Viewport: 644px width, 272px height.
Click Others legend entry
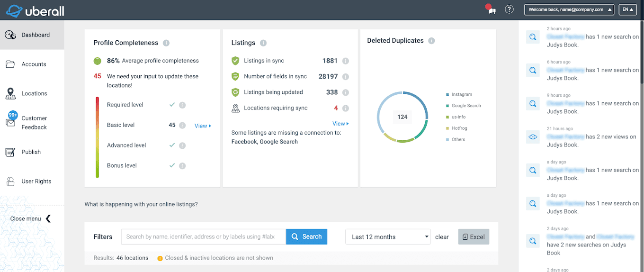[455, 139]
